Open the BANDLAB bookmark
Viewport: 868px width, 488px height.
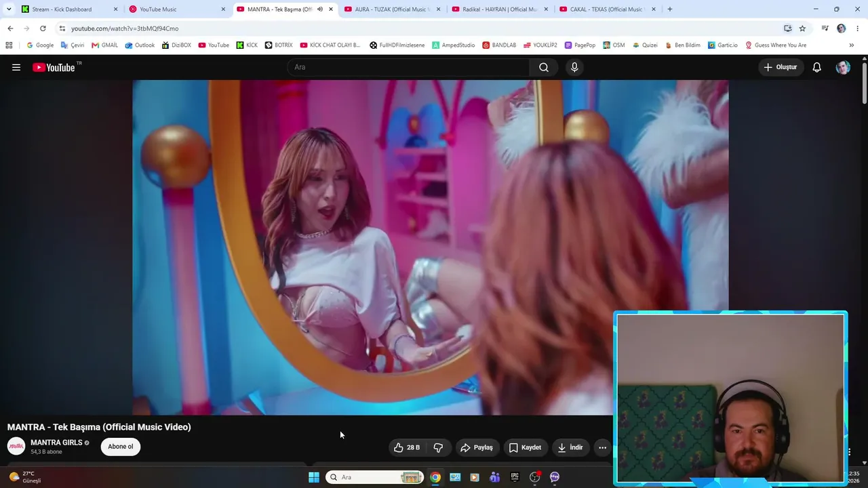pyautogui.click(x=499, y=45)
